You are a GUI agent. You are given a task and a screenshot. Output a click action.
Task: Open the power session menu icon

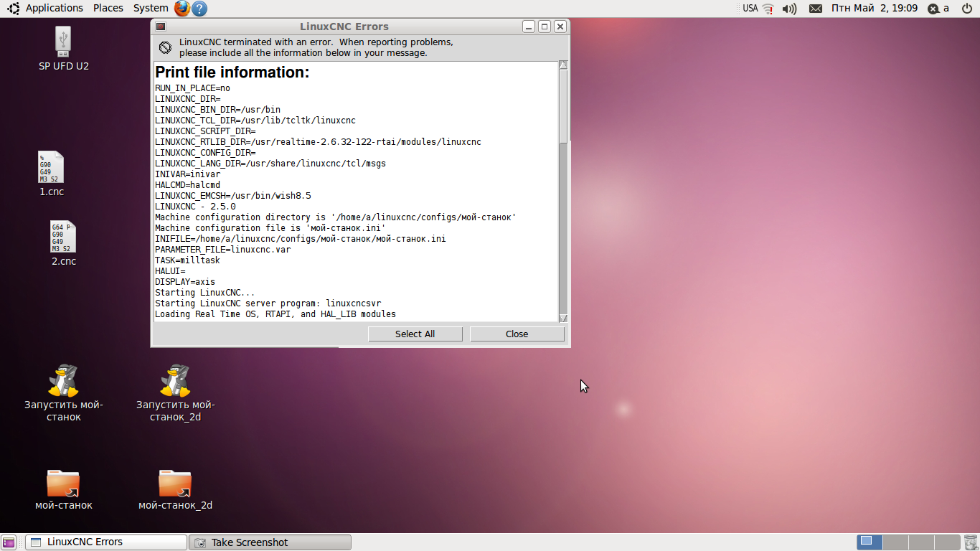[966, 8]
